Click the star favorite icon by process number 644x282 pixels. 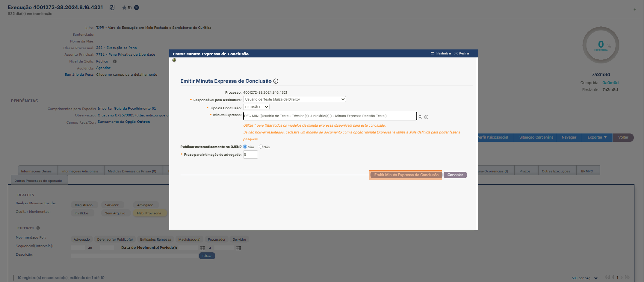click(124, 8)
